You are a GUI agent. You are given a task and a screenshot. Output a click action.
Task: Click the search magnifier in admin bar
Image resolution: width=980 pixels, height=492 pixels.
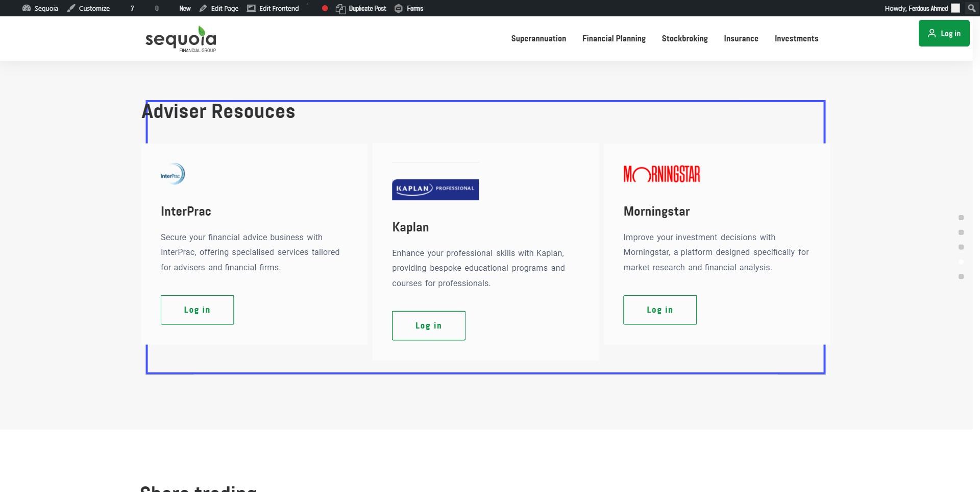(x=971, y=8)
